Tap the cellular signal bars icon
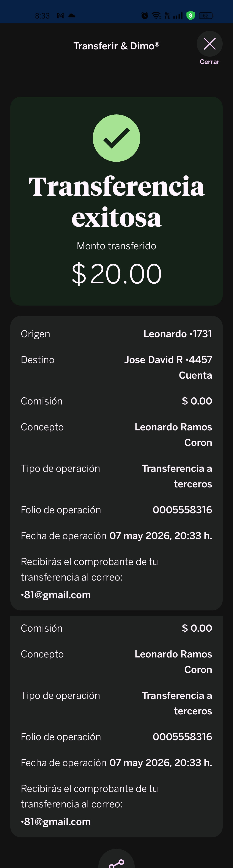 pos(178,16)
